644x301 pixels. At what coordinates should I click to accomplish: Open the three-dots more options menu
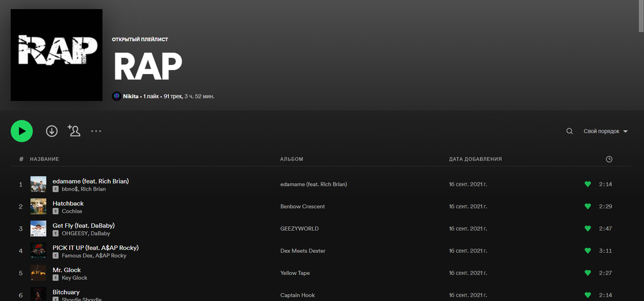click(x=96, y=131)
